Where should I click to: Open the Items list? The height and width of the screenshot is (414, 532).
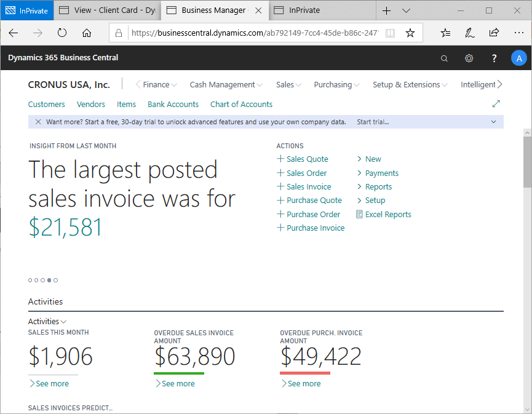coord(126,104)
